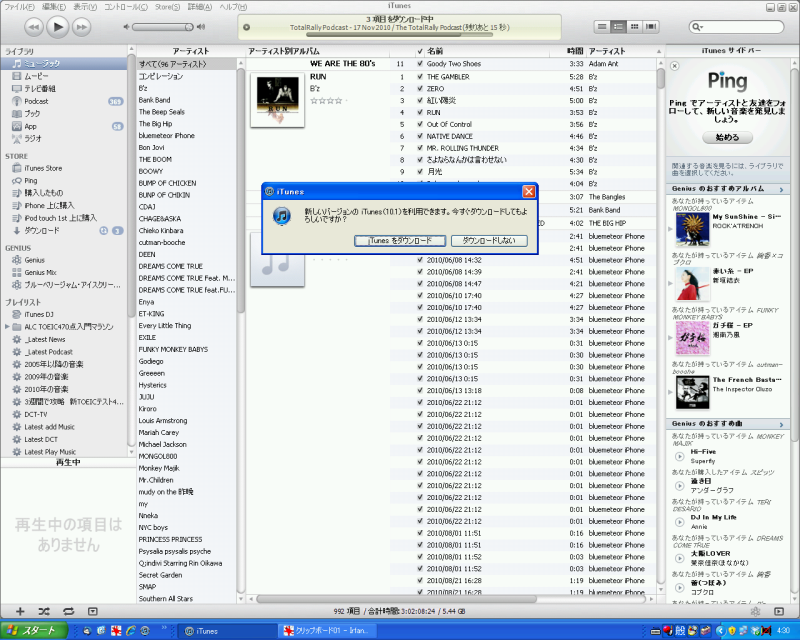Expand 赤い糸 - EP recommendation arrow
The image size is (800, 640).
point(670,283)
